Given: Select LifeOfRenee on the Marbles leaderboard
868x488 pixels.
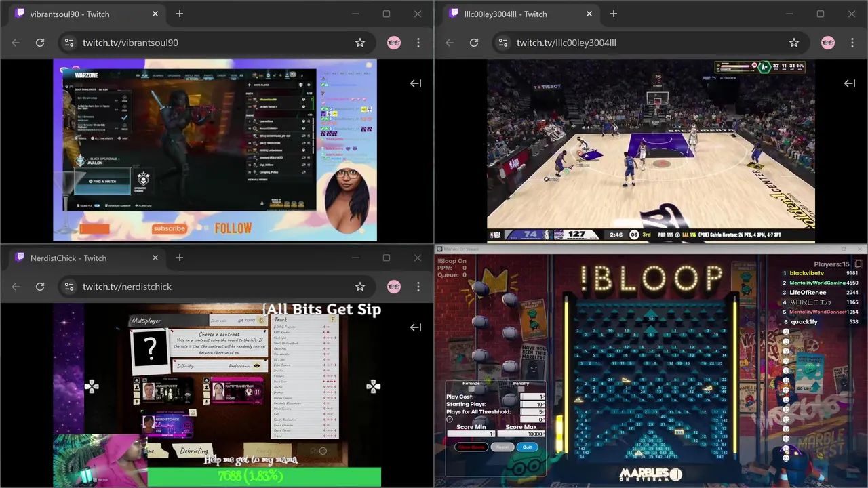Looking at the screenshot, I should [808, 293].
